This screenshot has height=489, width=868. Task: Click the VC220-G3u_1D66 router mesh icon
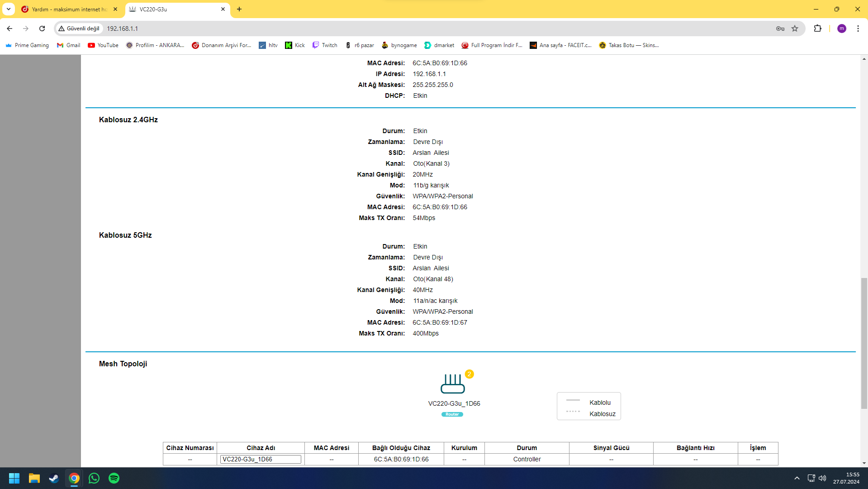pyautogui.click(x=452, y=384)
